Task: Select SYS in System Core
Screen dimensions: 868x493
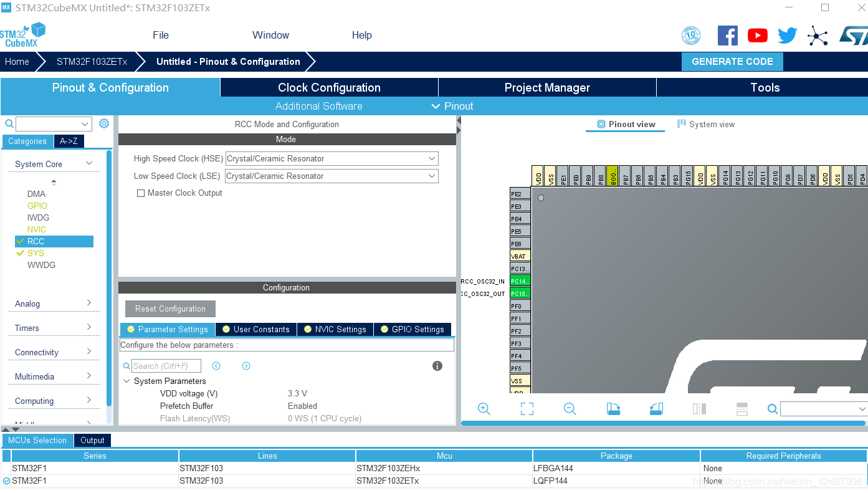Action: 36,254
